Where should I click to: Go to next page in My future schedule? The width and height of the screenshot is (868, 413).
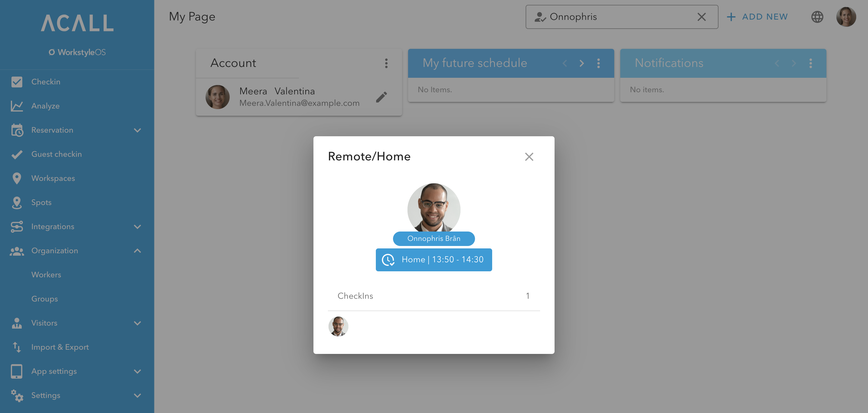582,63
